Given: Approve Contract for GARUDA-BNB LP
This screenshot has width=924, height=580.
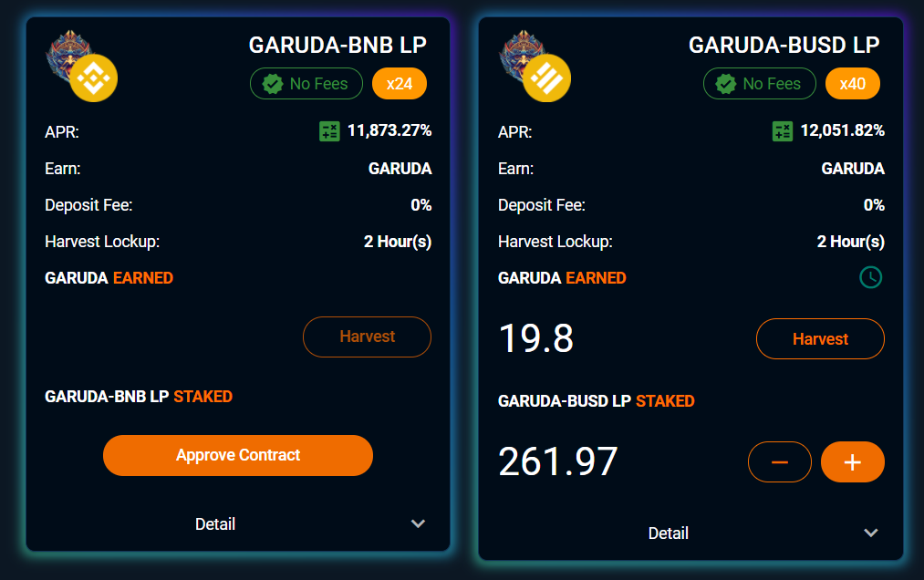Looking at the screenshot, I should 238,455.
